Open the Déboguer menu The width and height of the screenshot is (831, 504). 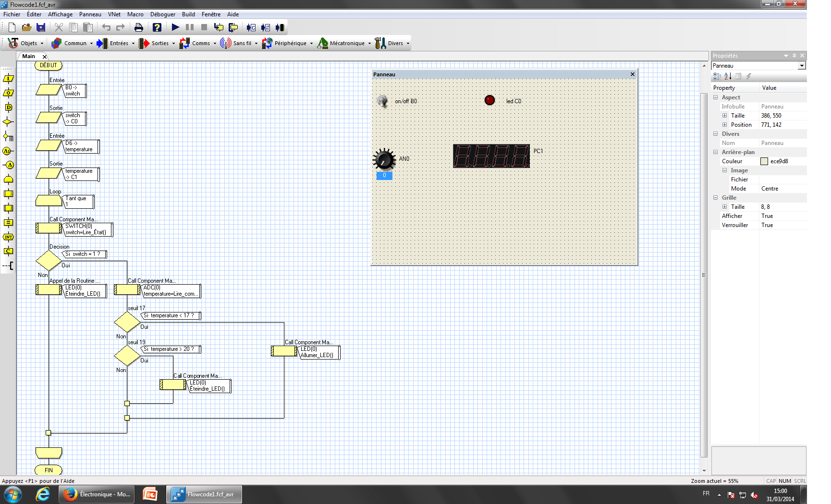coord(162,14)
